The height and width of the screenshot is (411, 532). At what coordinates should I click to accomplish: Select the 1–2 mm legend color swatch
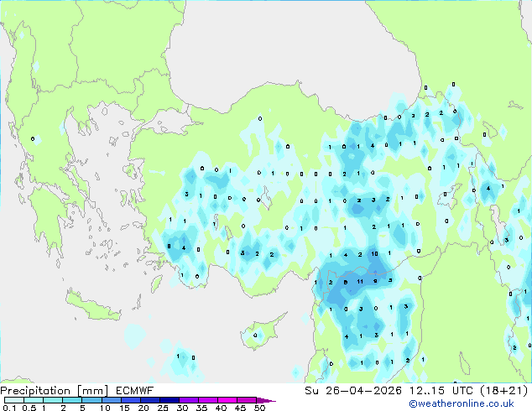pyautogui.click(x=53, y=400)
